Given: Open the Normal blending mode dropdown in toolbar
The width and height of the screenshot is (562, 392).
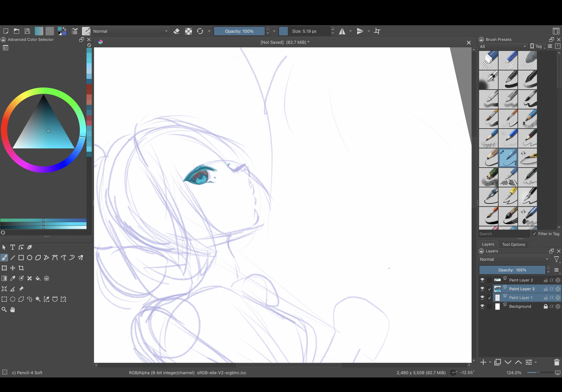Looking at the screenshot, I should pyautogui.click(x=130, y=31).
